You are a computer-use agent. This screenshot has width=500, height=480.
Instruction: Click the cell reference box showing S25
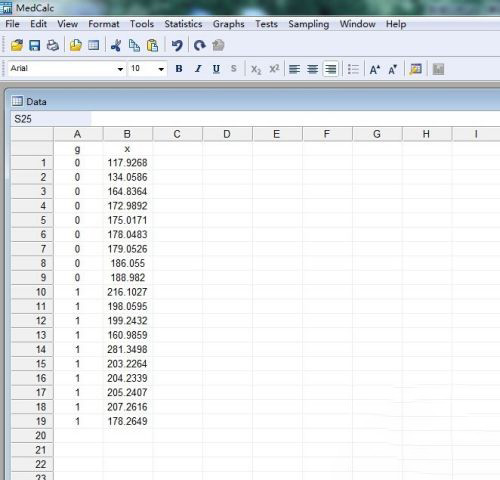coord(51,119)
